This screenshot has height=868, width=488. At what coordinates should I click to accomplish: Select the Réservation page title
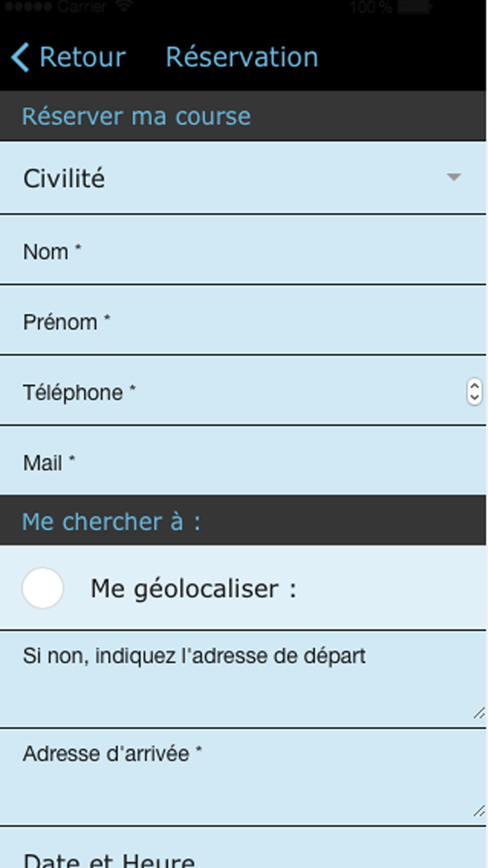[x=242, y=57]
